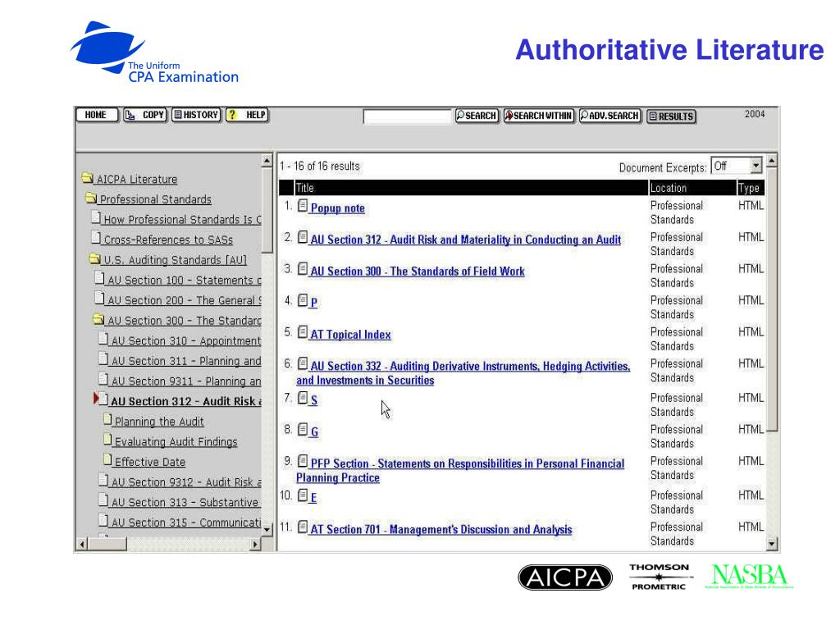840x630 pixels.
Task: Click tree panel horizontal scroll right arrow
Action: point(255,545)
